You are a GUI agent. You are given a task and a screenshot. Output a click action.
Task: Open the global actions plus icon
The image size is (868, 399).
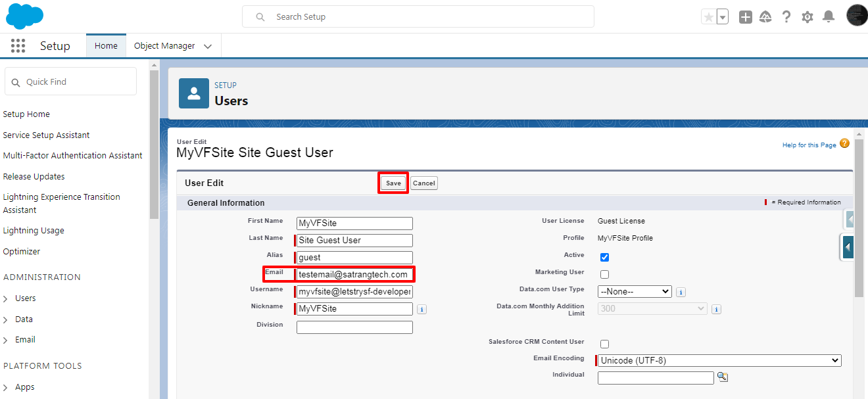745,17
